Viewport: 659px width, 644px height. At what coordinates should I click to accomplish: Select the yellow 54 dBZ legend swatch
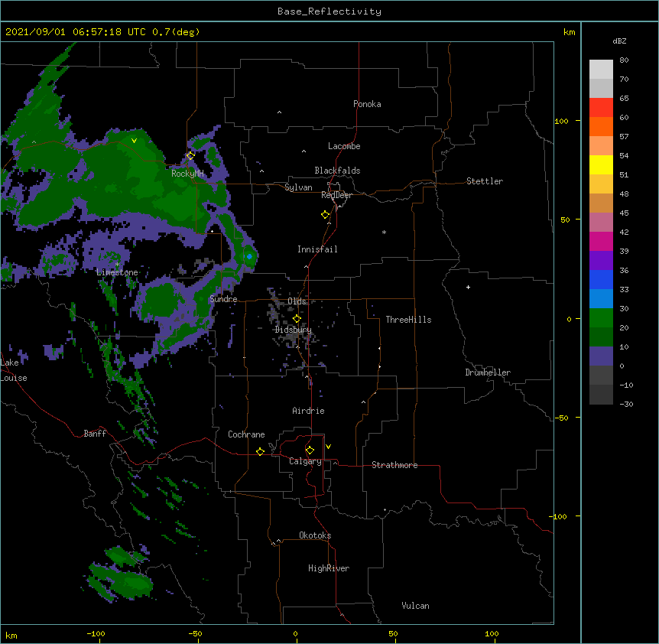pos(601,164)
